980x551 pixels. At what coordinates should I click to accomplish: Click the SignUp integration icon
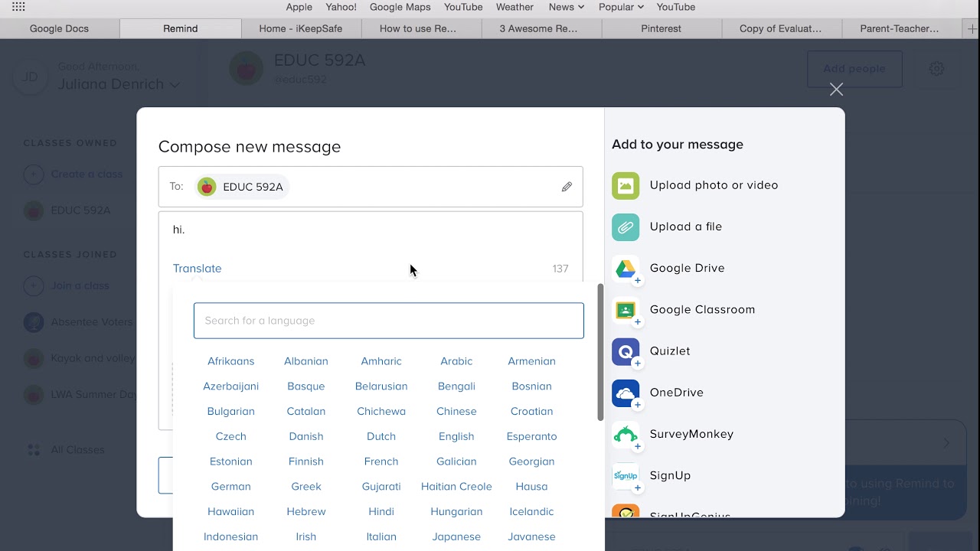pos(626,476)
